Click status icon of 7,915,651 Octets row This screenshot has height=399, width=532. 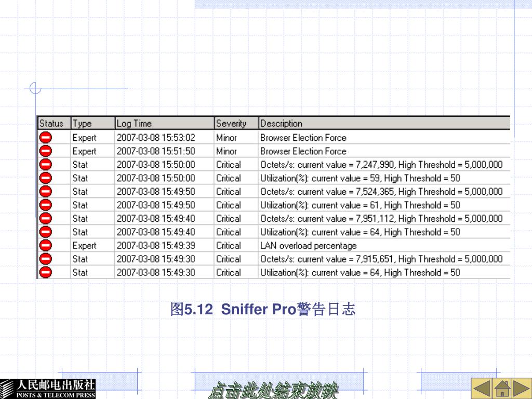(46, 259)
